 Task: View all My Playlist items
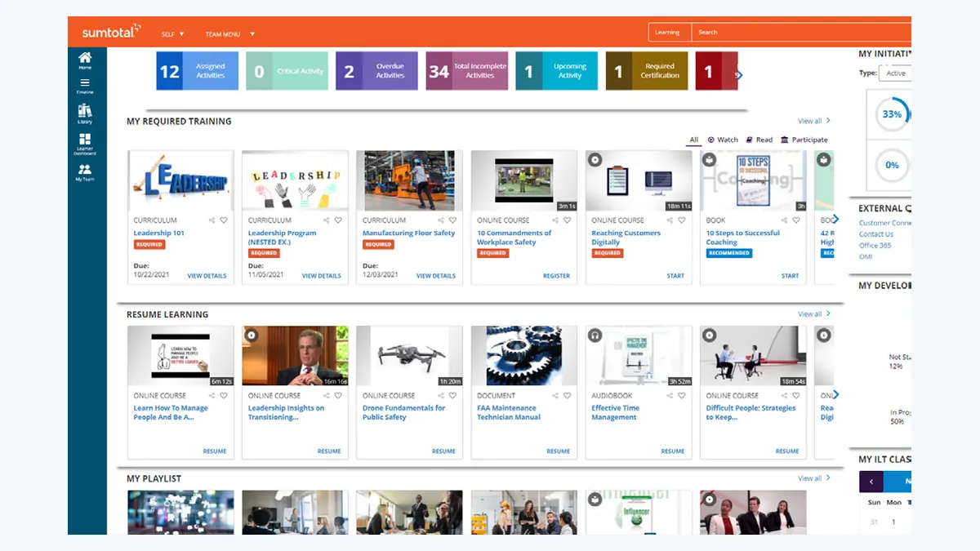tap(814, 478)
